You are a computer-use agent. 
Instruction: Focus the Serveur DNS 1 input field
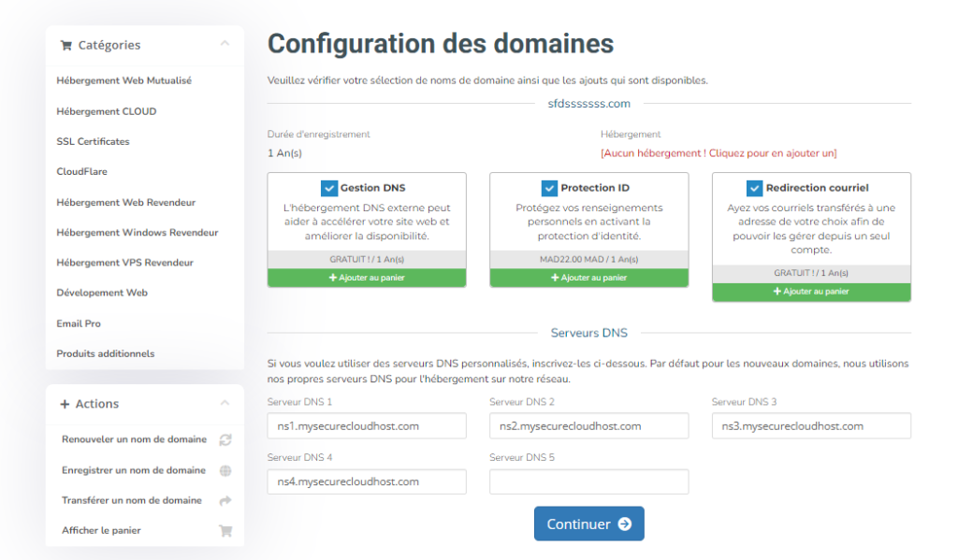click(367, 426)
